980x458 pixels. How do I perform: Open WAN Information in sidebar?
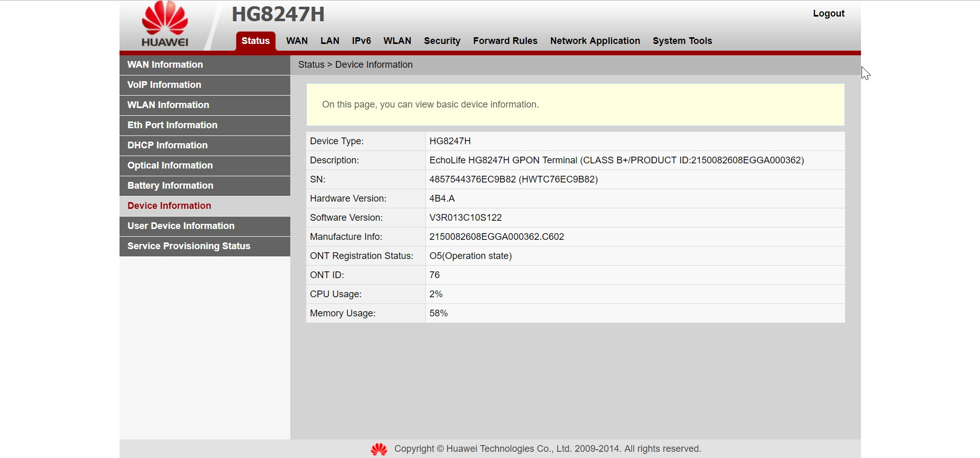click(205, 65)
